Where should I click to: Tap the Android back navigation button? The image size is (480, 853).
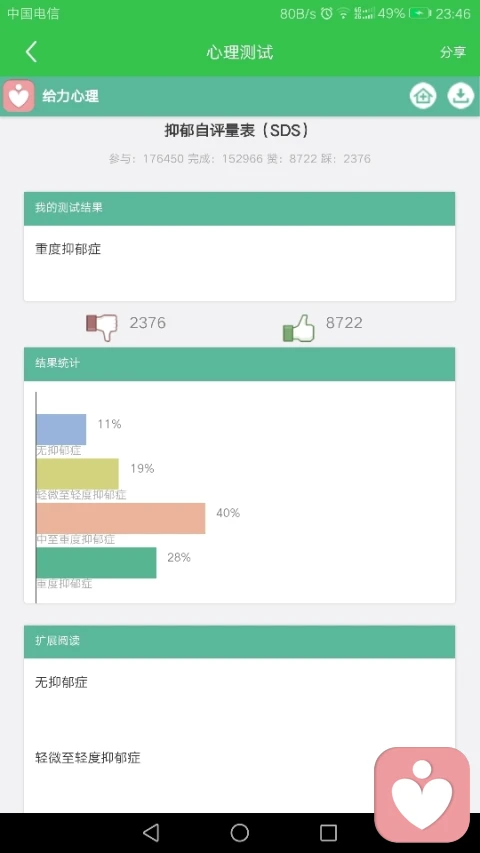click(151, 832)
